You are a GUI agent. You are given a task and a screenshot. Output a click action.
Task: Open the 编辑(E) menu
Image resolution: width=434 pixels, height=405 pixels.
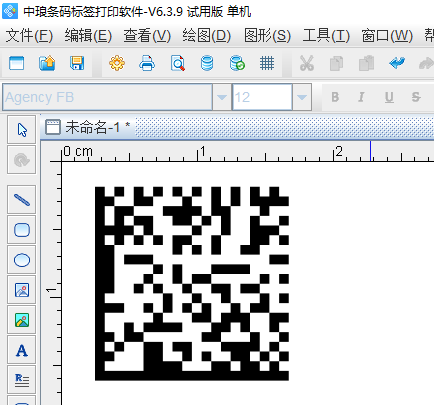pyautogui.click(x=88, y=35)
